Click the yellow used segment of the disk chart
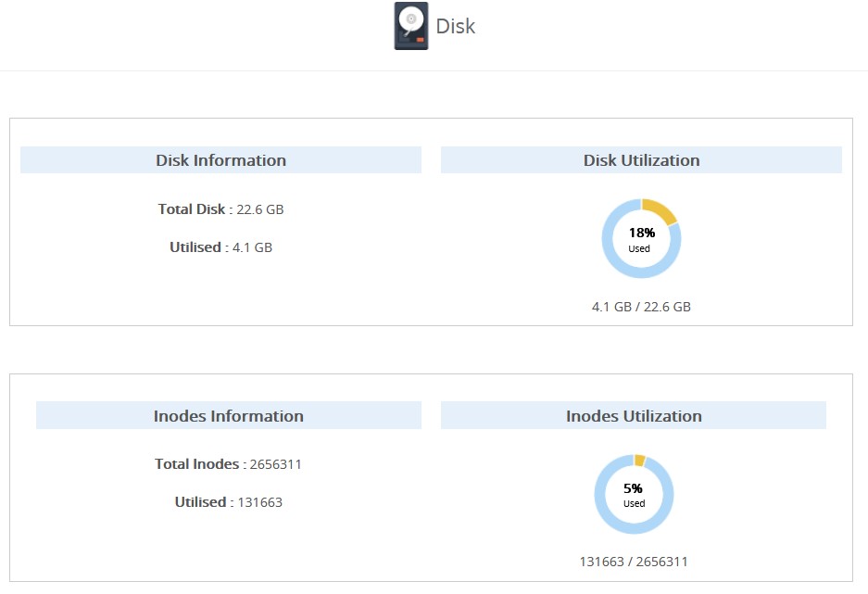Image resolution: width=868 pixels, height=594 pixels. [656, 208]
